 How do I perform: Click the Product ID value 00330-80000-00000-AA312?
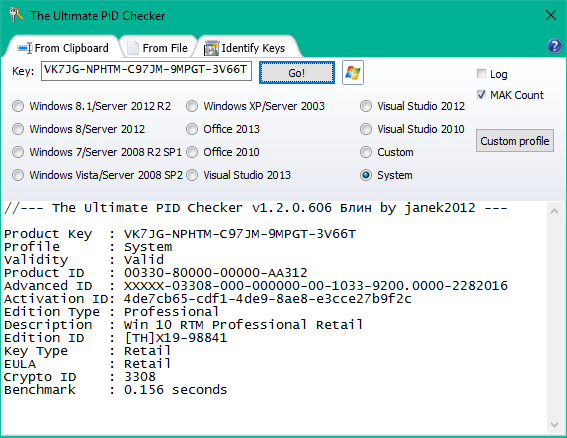click(216, 273)
